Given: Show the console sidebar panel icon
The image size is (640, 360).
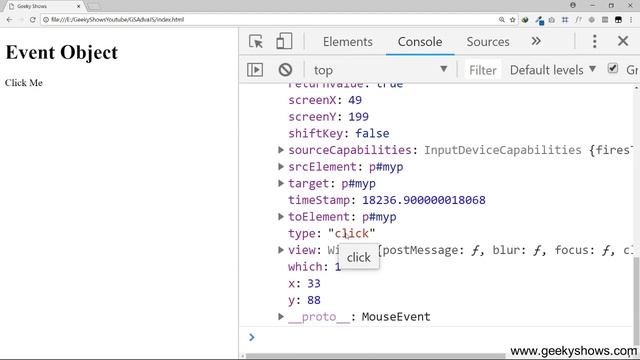Looking at the screenshot, I should click(x=255, y=70).
